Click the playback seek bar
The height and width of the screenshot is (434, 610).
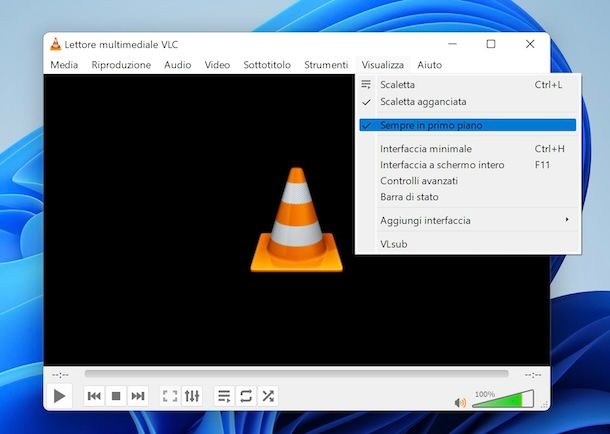[296, 374]
